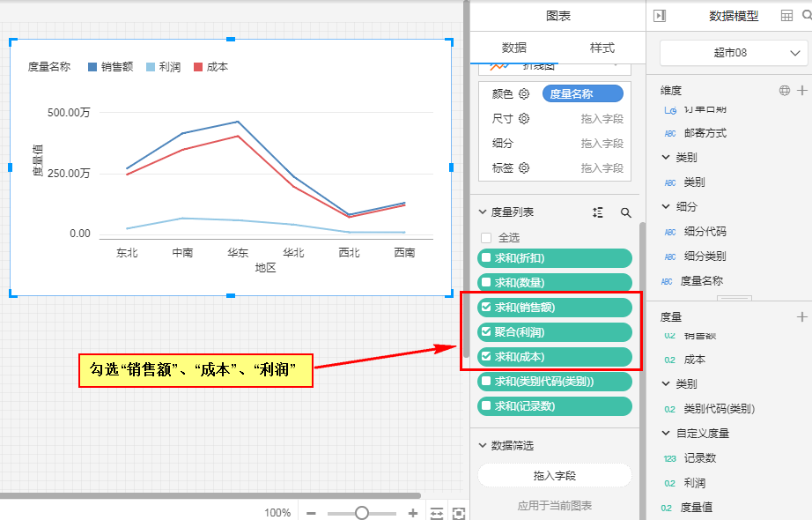
Task: Search the measure list with magnifier icon
Action: (626, 212)
